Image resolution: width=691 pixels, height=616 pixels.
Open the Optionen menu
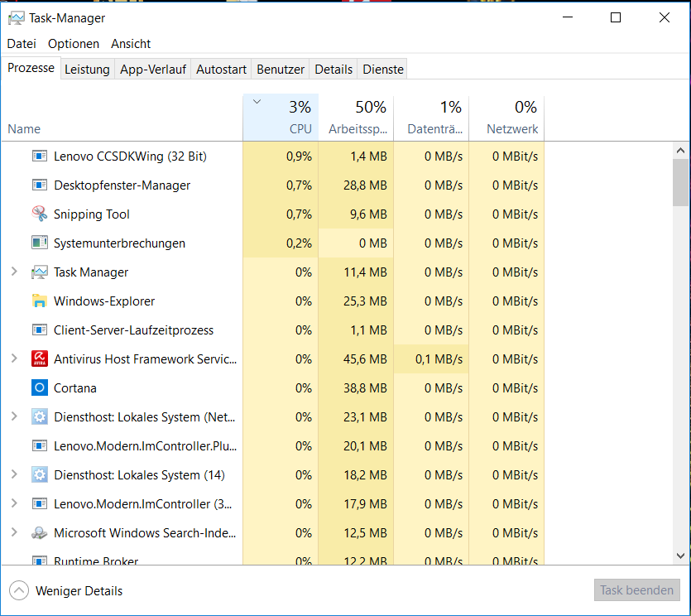(74, 44)
